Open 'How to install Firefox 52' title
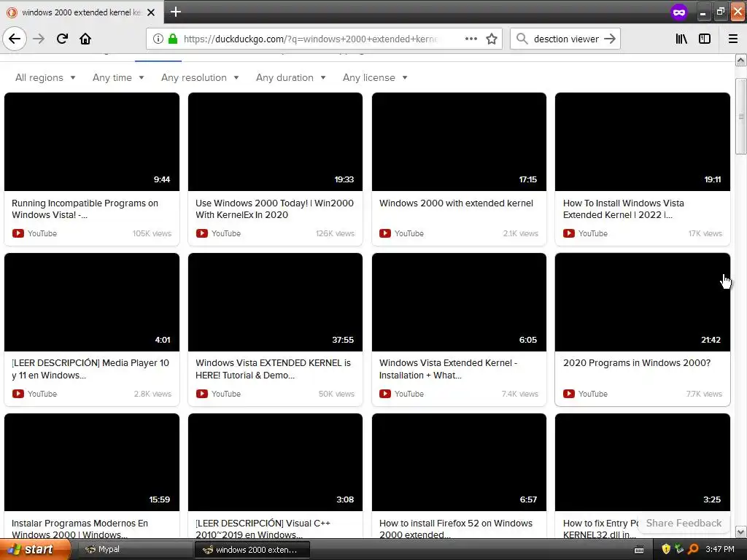 tap(455, 529)
